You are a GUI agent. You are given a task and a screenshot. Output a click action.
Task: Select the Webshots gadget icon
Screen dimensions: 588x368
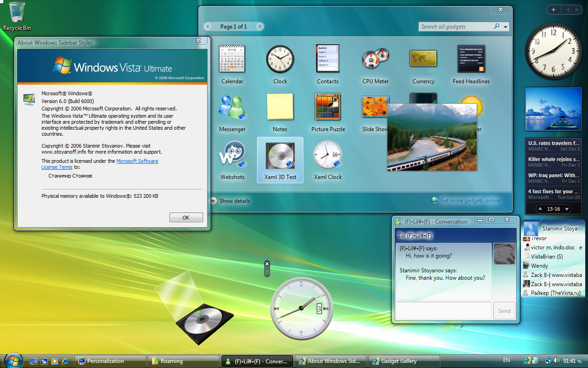232,155
